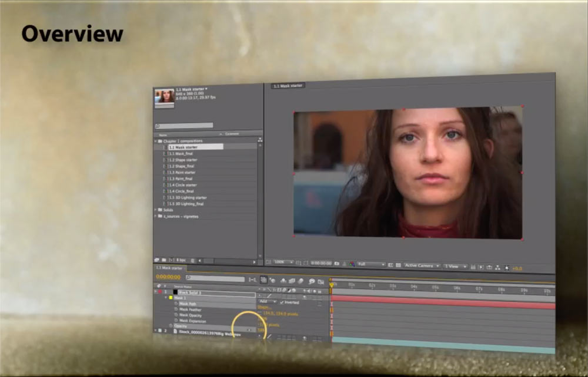Click the reset exposure icon
Screen dimensions: 588x377
pyautogui.click(x=507, y=268)
